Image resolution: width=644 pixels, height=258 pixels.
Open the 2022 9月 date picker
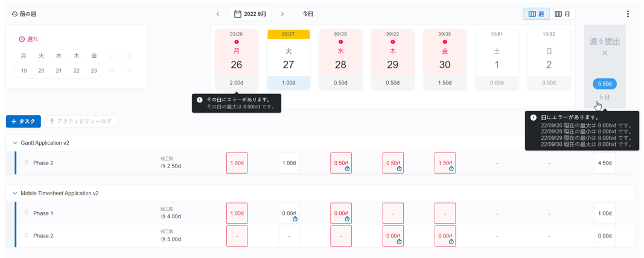click(250, 14)
